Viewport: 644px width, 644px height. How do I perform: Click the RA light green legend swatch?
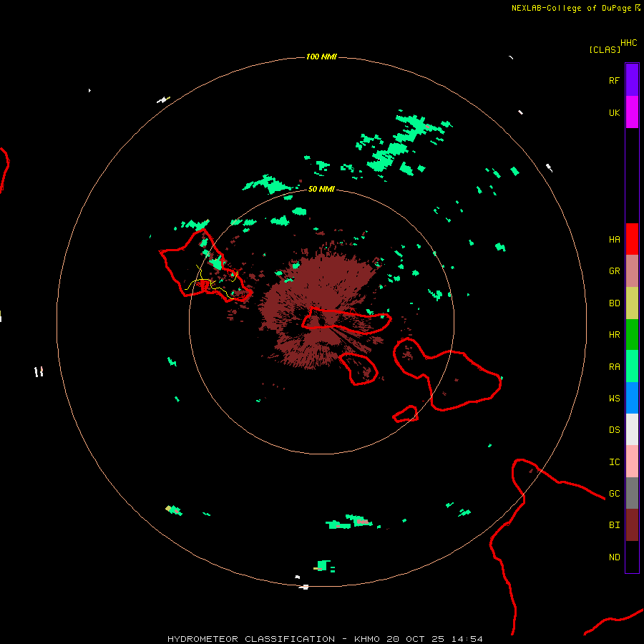tap(632, 366)
